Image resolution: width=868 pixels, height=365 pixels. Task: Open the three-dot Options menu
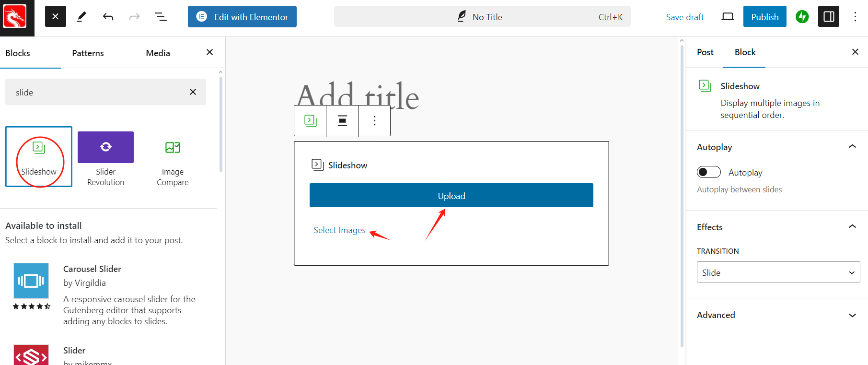[x=855, y=17]
